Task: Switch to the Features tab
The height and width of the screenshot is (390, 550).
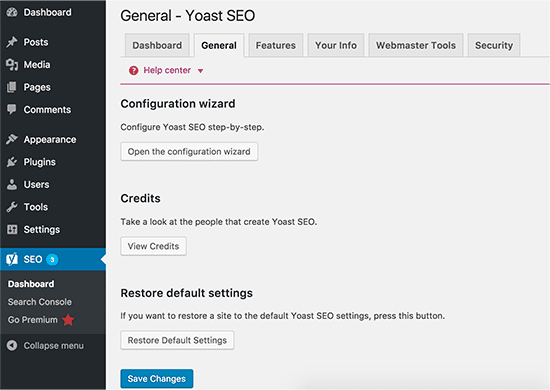Action: pos(276,45)
